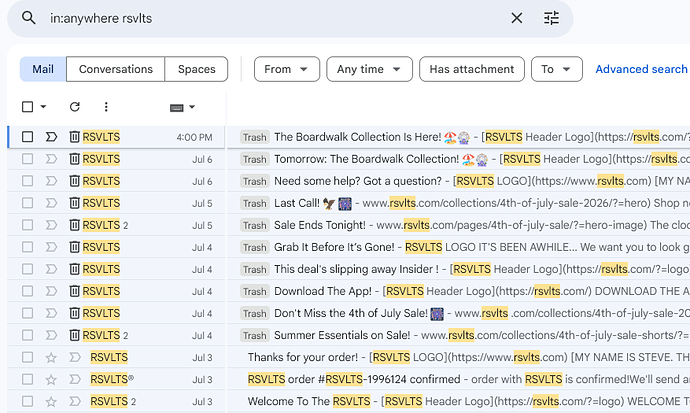Click trash icon on 'Summer Essentials on Sale!' row
The height and width of the screenshot is (413, 690).
(74, 335)
